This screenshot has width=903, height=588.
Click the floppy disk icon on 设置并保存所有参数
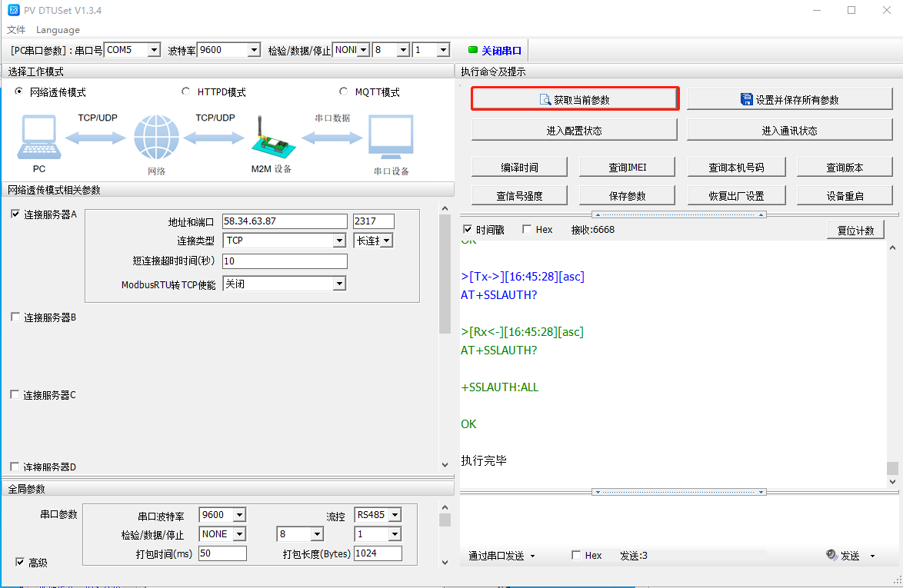pyautogui.click(x=746, y=99)
